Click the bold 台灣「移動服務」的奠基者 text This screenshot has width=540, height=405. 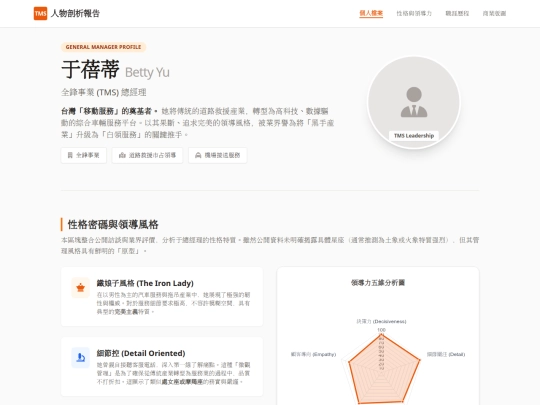[x=109, y=111]
